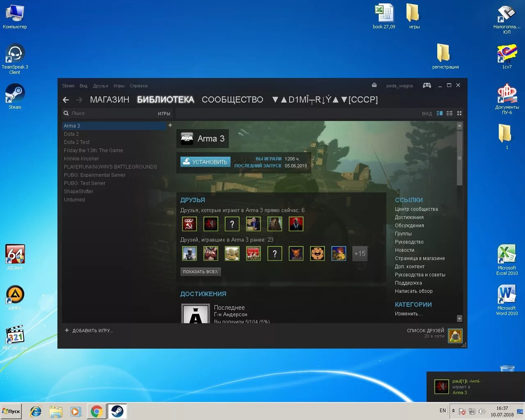525x420 pixels.
Task: Switch library to list view icon
Action: tap(450, 113)
